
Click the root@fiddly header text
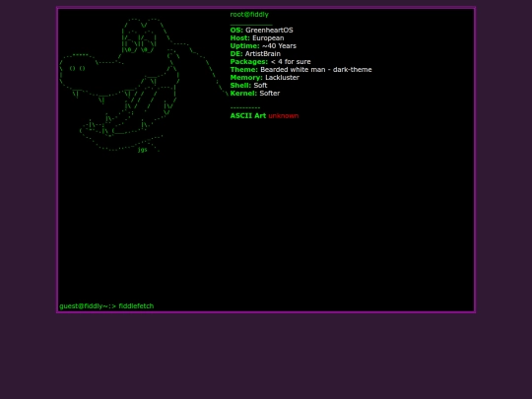click(249, 14)
